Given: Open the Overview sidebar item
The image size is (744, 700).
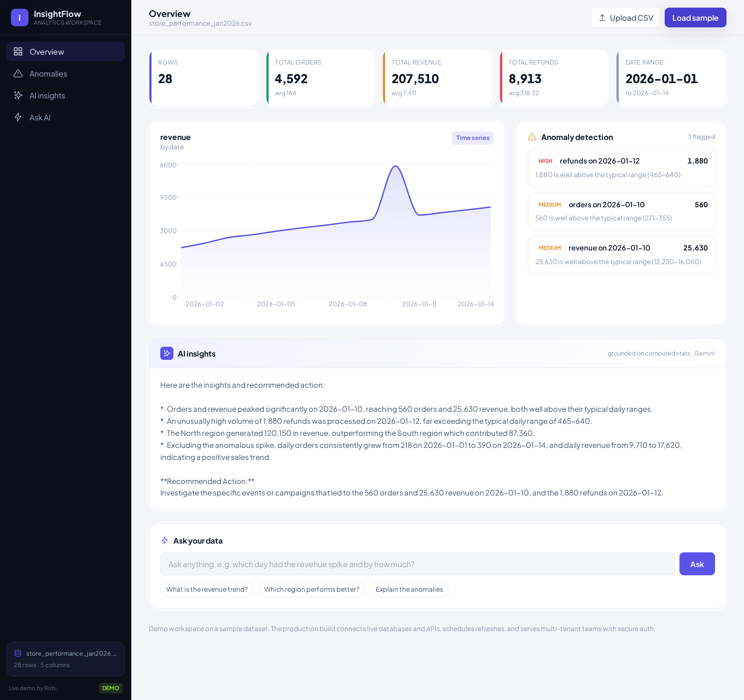Looking at the screenshot, I should tap(65, 52).
